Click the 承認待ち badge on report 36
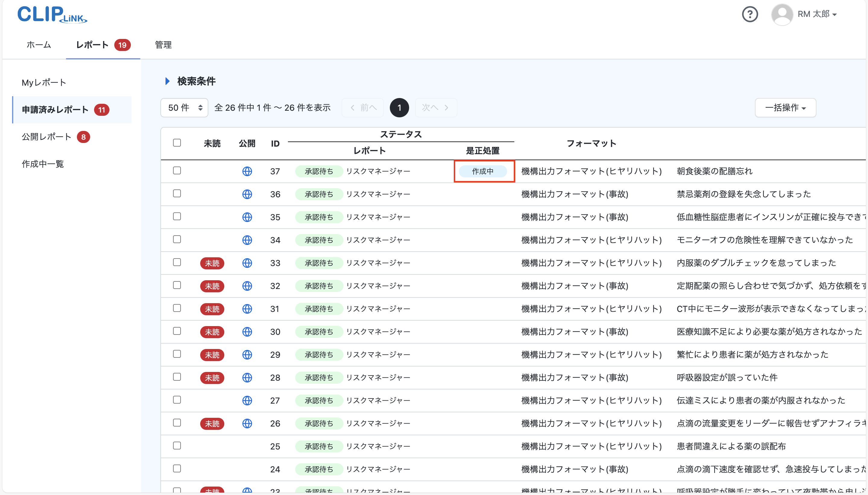868x495 pixels. (319, 194)
